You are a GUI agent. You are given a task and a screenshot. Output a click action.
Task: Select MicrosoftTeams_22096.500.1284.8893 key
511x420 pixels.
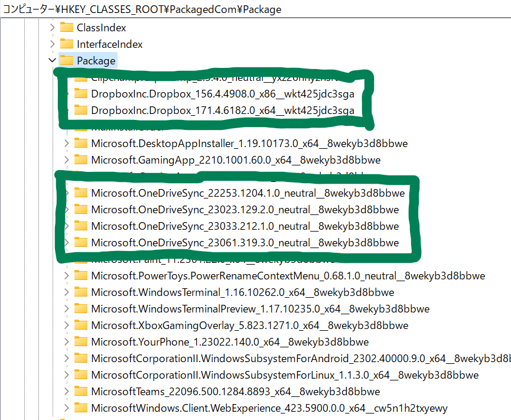click(236, 392)
